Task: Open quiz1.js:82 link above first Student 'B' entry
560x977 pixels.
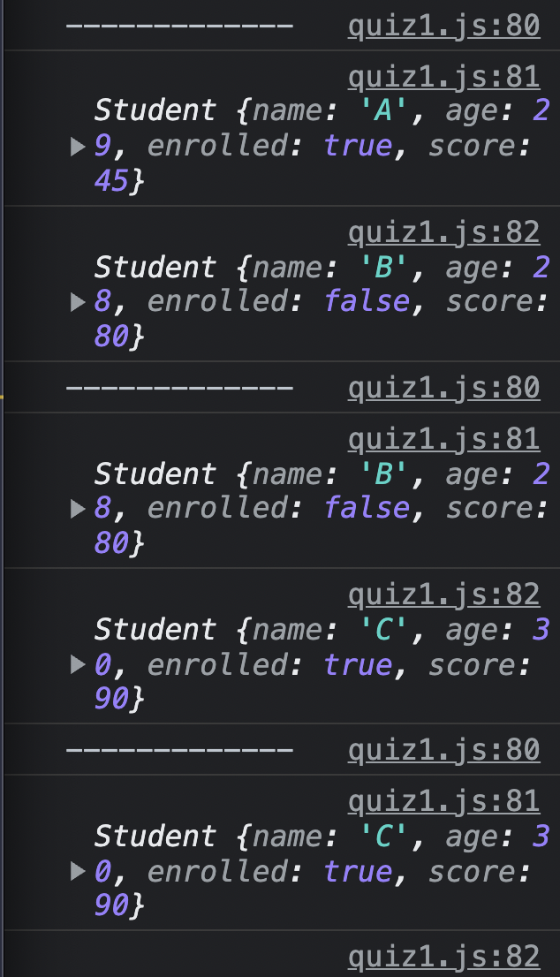Action: [x=443, y=234]
